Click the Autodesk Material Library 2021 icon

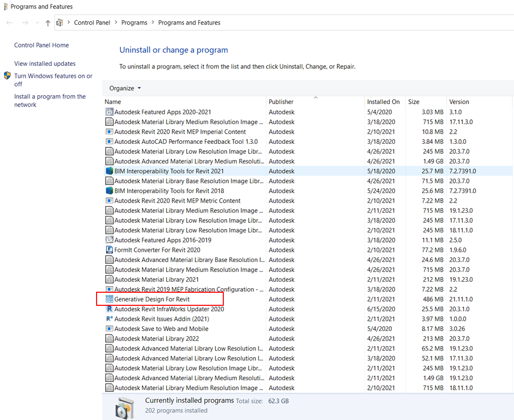(109, 279)
